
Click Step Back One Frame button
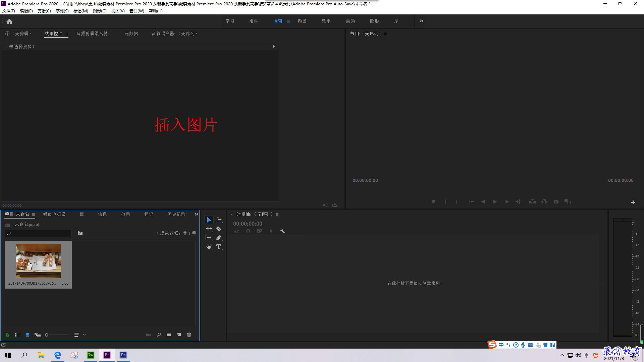pos(483,202)
